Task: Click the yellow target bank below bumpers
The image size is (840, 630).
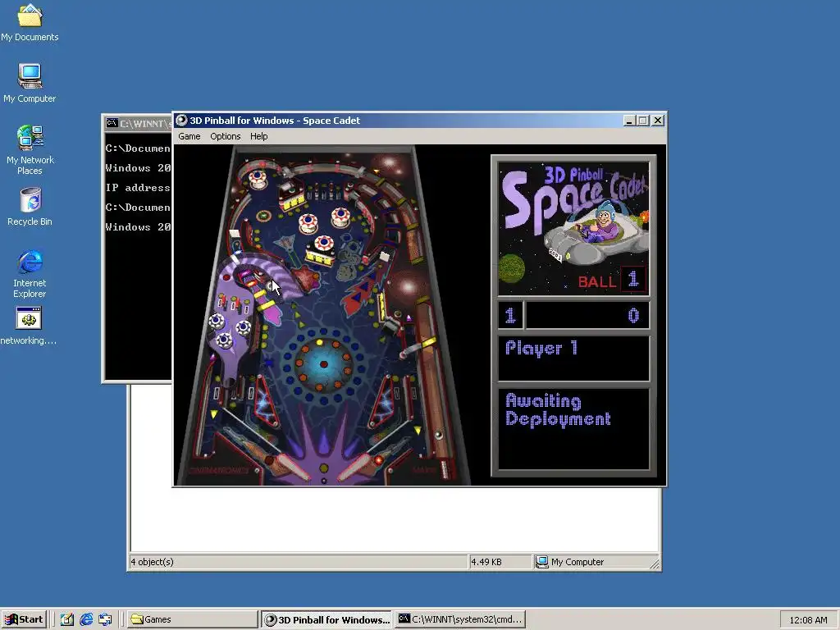Action: pos(321,257)
